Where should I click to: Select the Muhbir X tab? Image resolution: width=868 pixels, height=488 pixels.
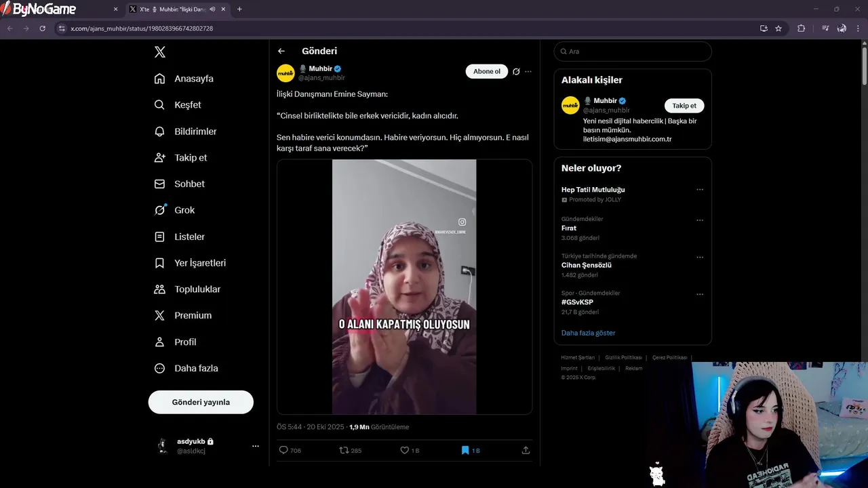(x=176, y=9)
